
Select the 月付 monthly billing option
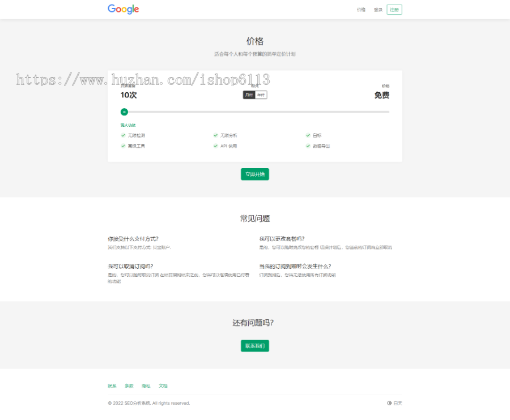click(x=249, y=95)
